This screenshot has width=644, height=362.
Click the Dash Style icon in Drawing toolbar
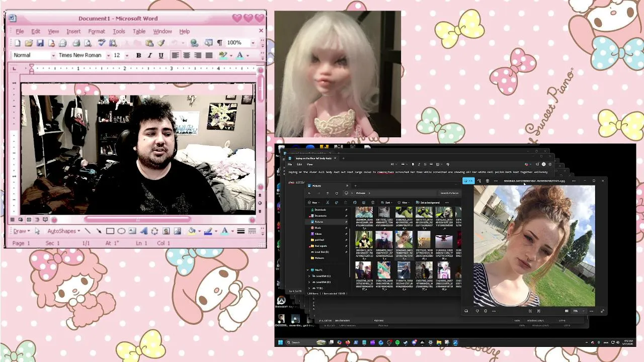(x=252, y=231)
